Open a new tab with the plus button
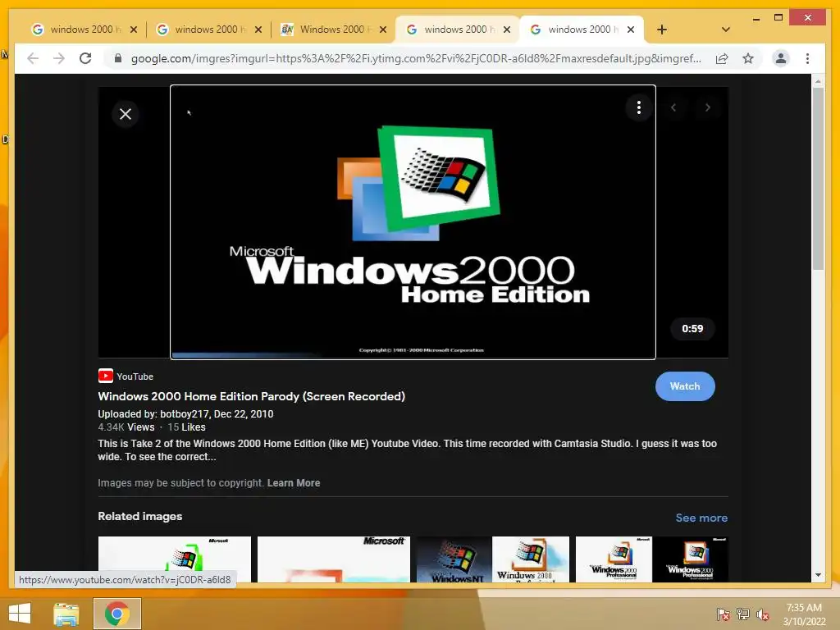The width and height of the screenshot is (840, 630). point(662,30)
